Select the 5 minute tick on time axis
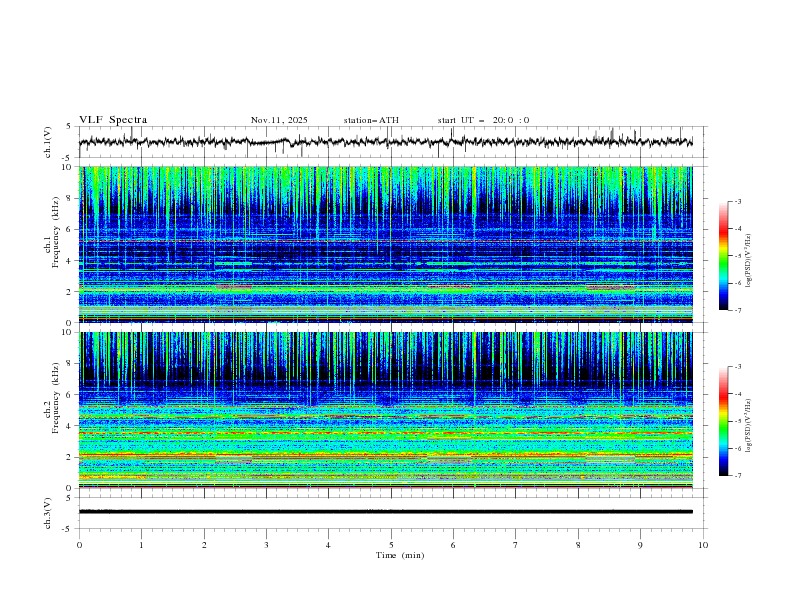Screen dimensions: 792x612 click(x=391, y=544)
